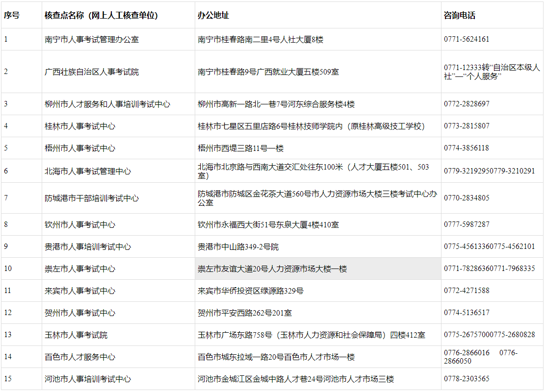Viewport: 545px width, 392px height.
Task: Click phone number 0773-2815807
Action: pos(467,125)
